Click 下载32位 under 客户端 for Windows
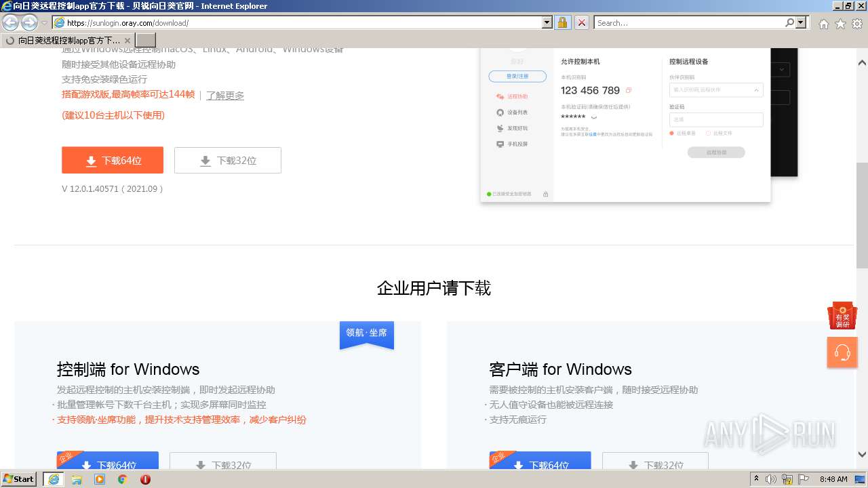This screenshot has width=868, height=488. (x=655, y=461)
